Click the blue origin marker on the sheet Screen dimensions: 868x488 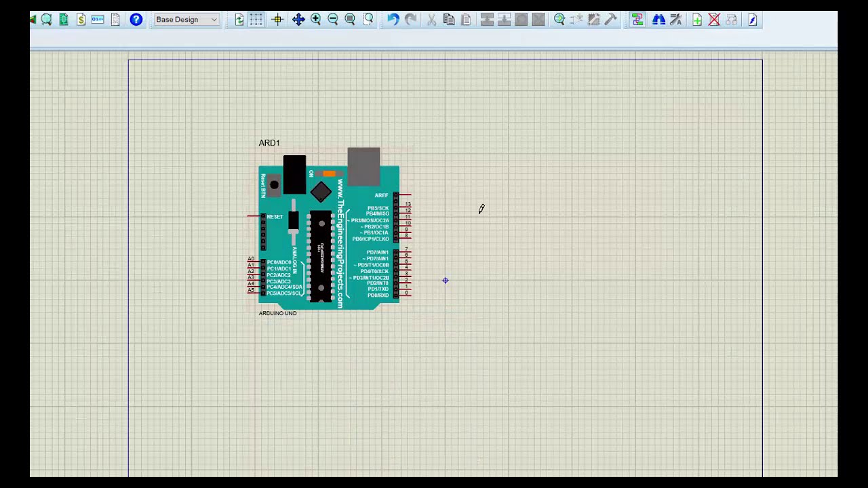[445, 280]
